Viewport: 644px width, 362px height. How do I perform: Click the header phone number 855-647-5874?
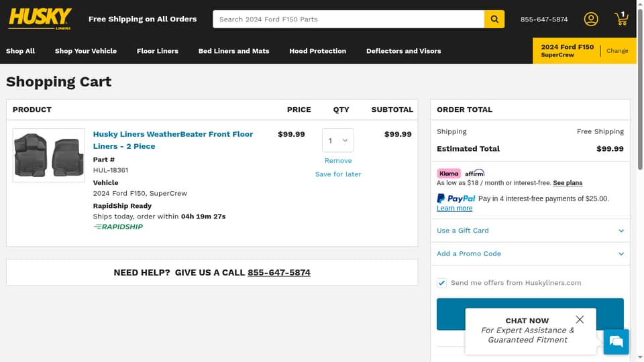tap(544, 19)
